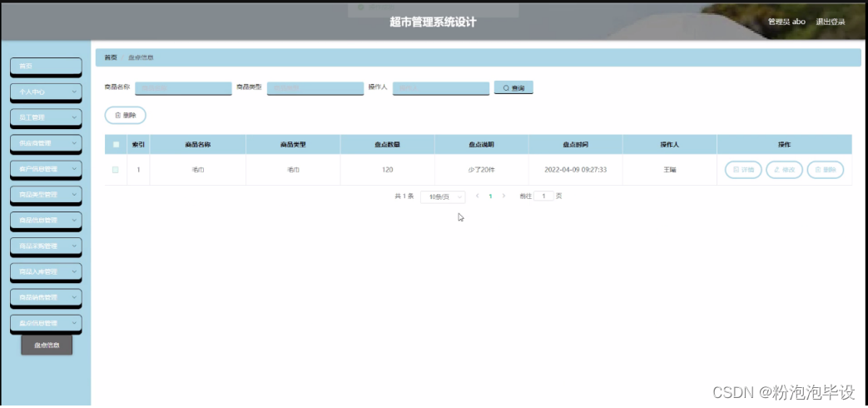Viewport: 868px width, 408px height.
Task: Click the 管理员 abo user label
Action: pyautogui.click(x=786, y=22)
